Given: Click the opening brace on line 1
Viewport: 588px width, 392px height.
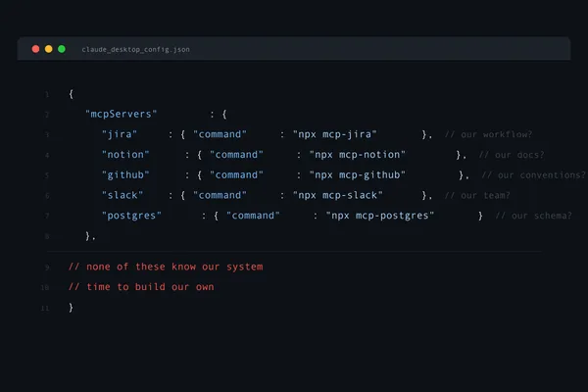Looking at the screenshot, I should coord(71,94).
